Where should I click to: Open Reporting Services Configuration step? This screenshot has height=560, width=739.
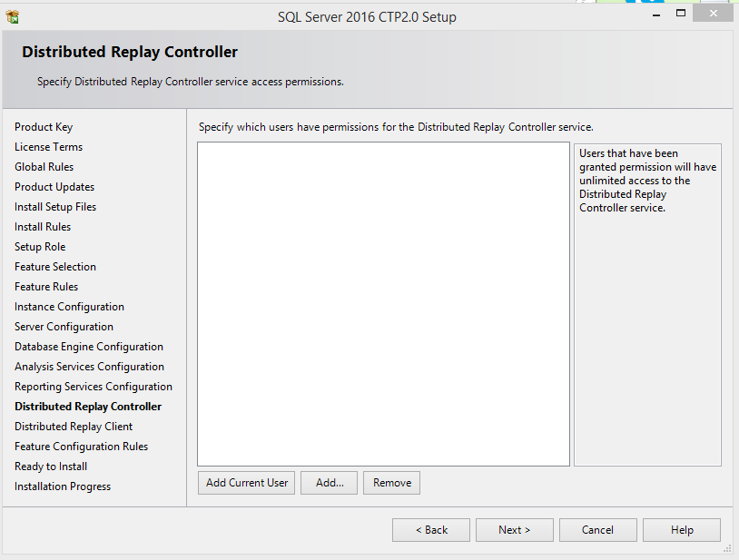[94, 386]
